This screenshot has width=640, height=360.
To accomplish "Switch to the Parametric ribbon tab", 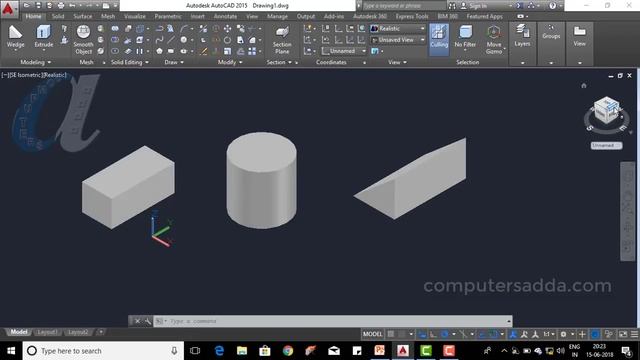I will 168,16.
